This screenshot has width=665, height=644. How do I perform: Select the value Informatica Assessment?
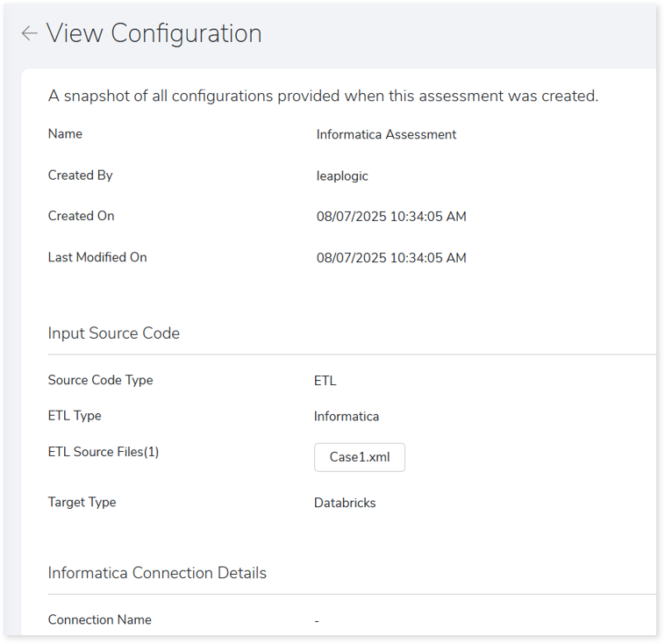point(386,134)
